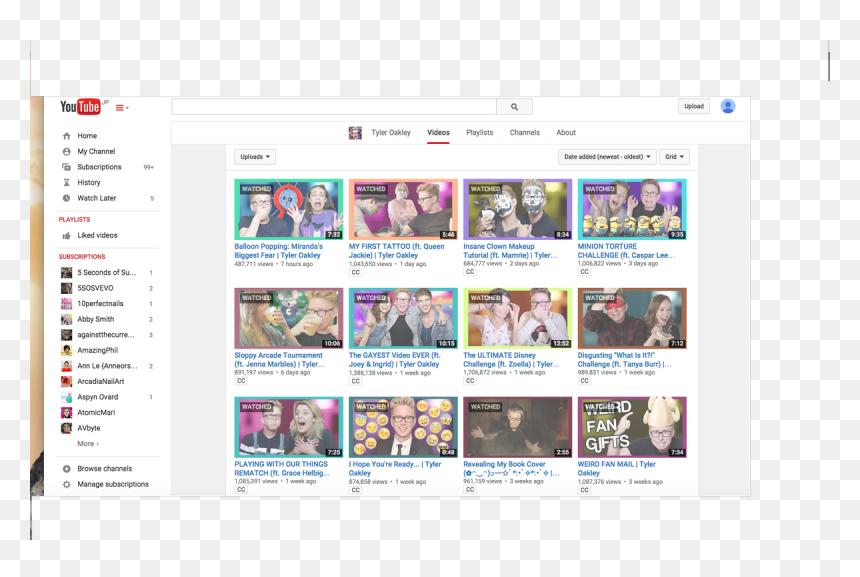Click the 5SOSVEVO channel avatar
The image size is (860, 577).
point(66,288)
